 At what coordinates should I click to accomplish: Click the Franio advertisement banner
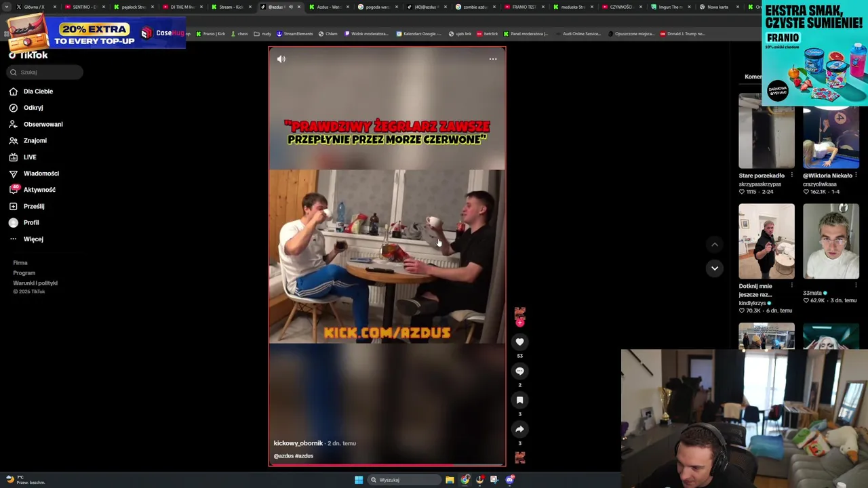point(814,54)
